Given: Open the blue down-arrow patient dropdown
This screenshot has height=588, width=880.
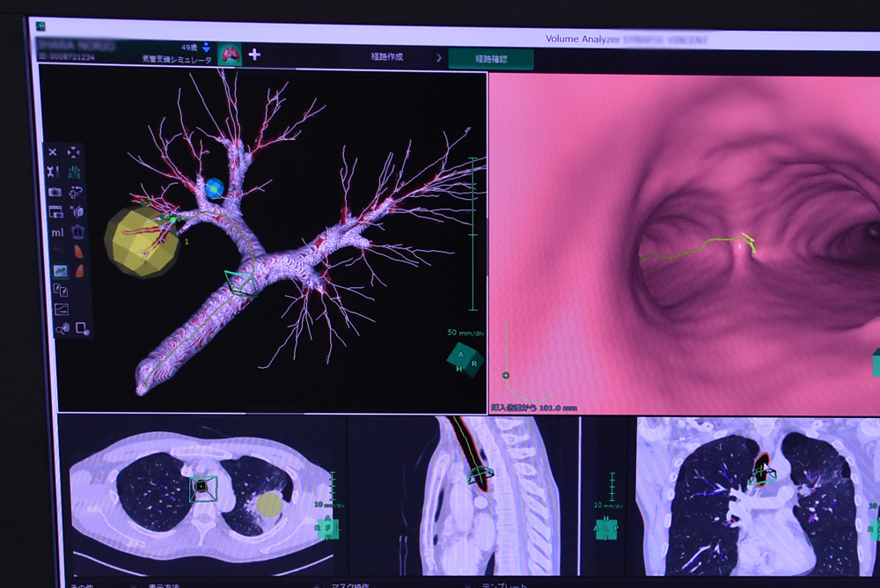Looking at the screenshot, I should 206,48.
